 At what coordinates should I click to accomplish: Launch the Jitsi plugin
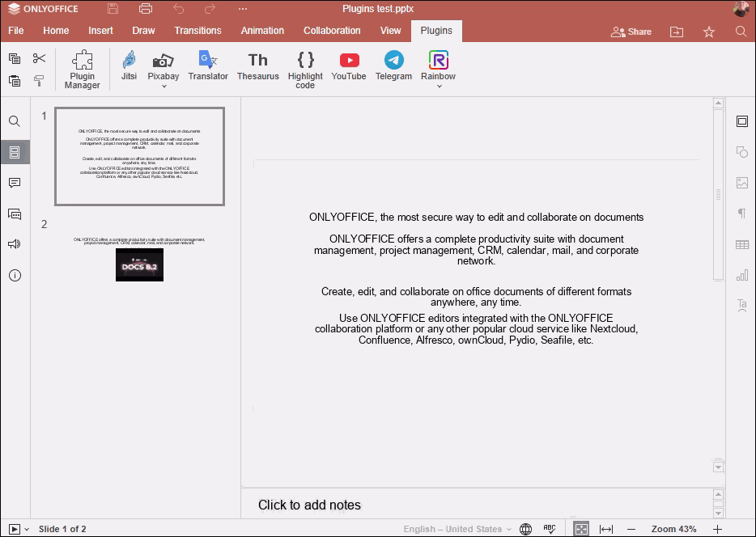129,66
